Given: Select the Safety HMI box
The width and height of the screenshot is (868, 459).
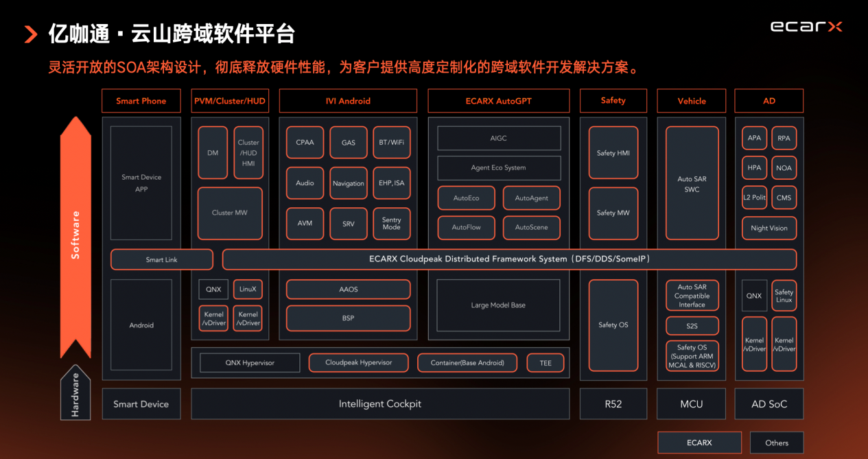Looking at the screenshot, I should pos(613,153).
